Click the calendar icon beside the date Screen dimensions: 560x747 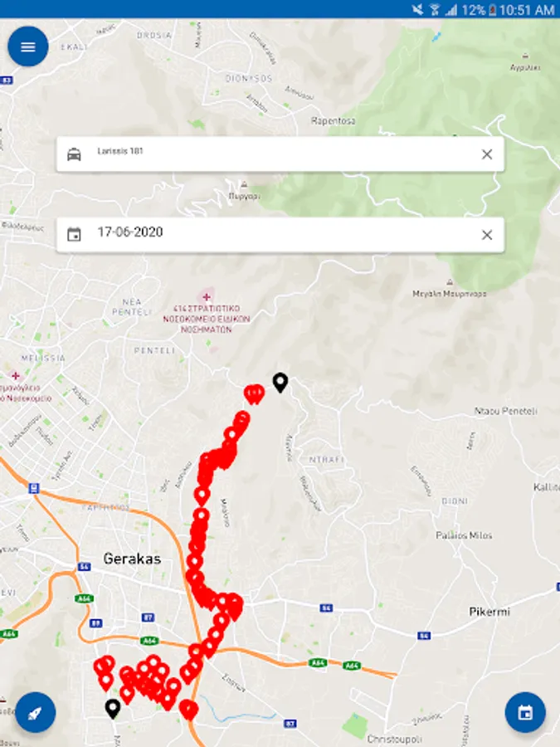tap(74, 235)
